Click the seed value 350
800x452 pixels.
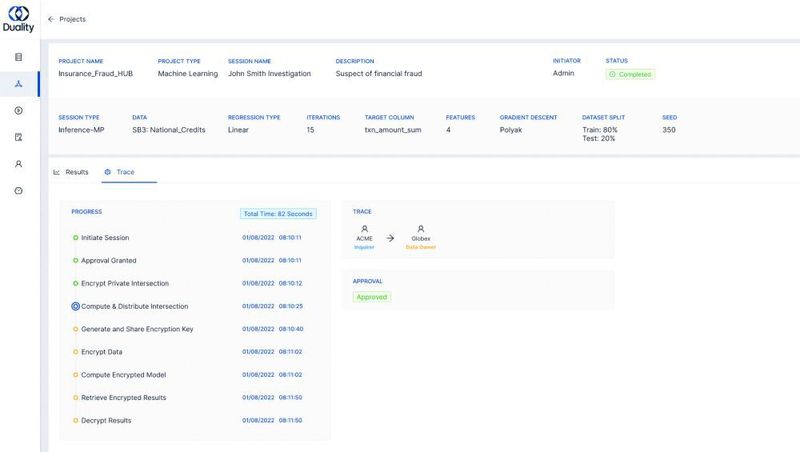[x=669, y=130]
